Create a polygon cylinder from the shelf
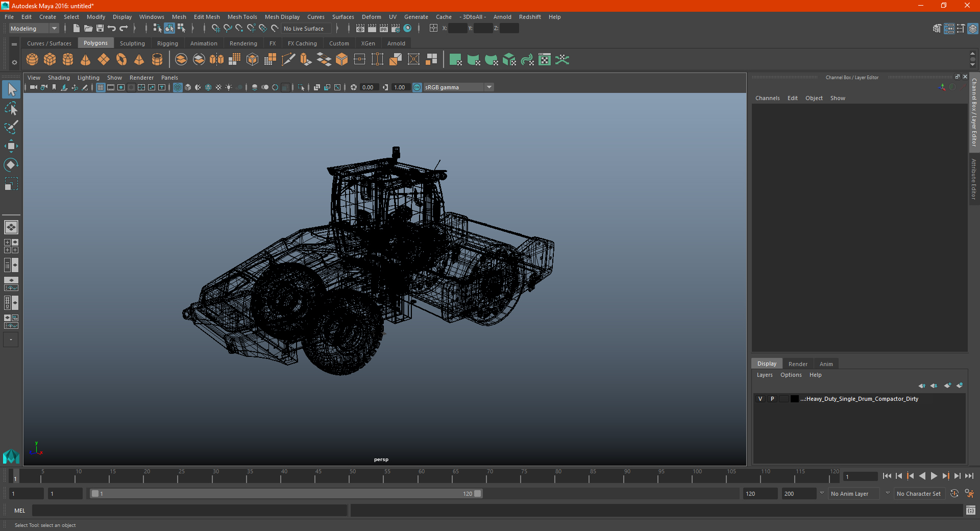Image resolution: width=980 pixels, height=531 pixels. coord(68,60)
